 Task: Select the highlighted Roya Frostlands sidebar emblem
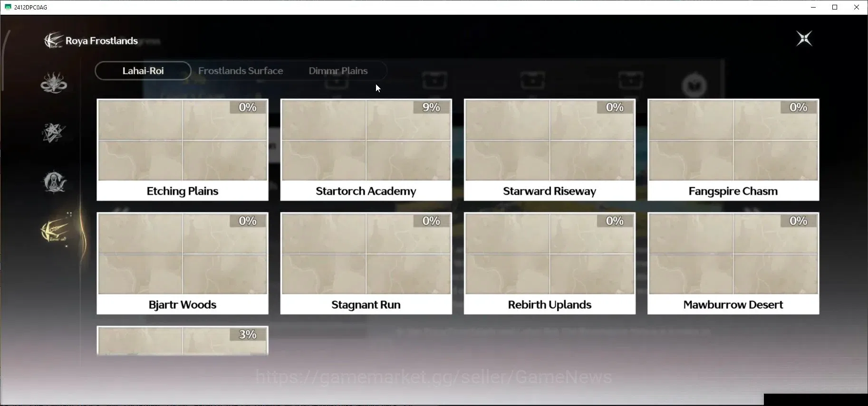(x=55, y=230)
